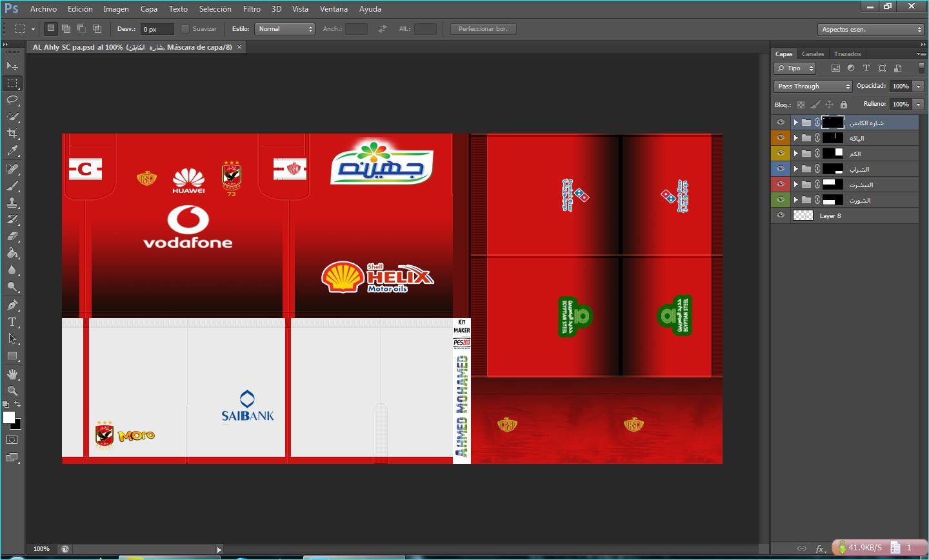The height and width of the screenshot is (560, 929).
Task: Select the Dodge tool
Action: [12, 286]
